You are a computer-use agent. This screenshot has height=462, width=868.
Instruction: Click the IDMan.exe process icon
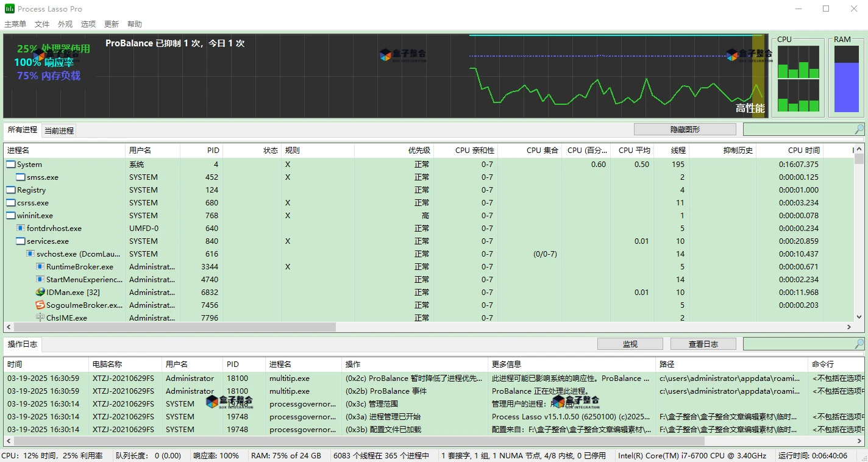pyautogui.click(x=40, y=293)
